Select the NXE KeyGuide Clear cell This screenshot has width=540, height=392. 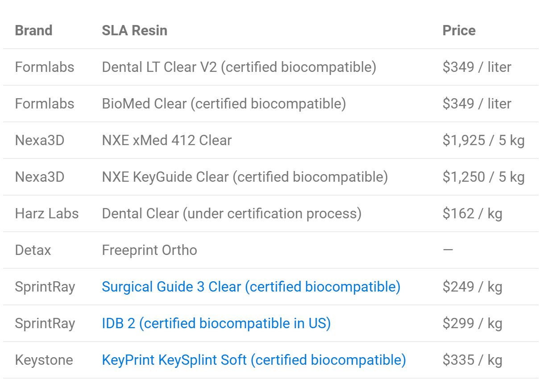[245, 177]
